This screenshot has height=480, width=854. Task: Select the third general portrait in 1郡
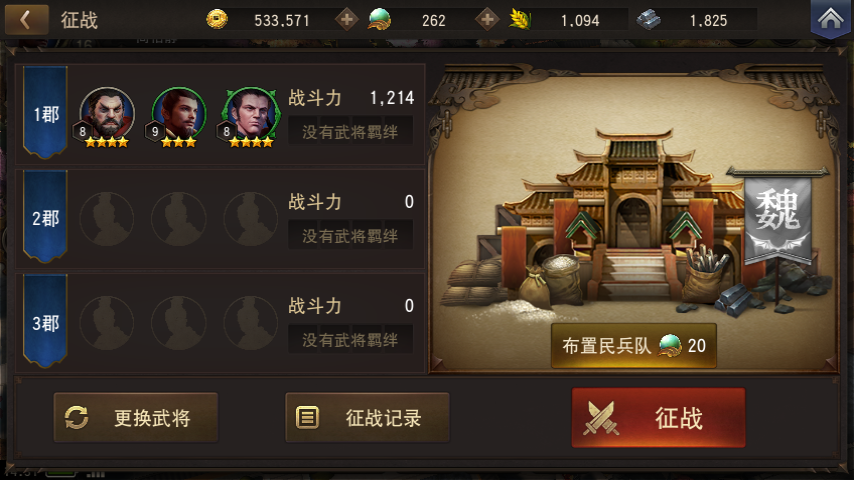coord(250,117)
